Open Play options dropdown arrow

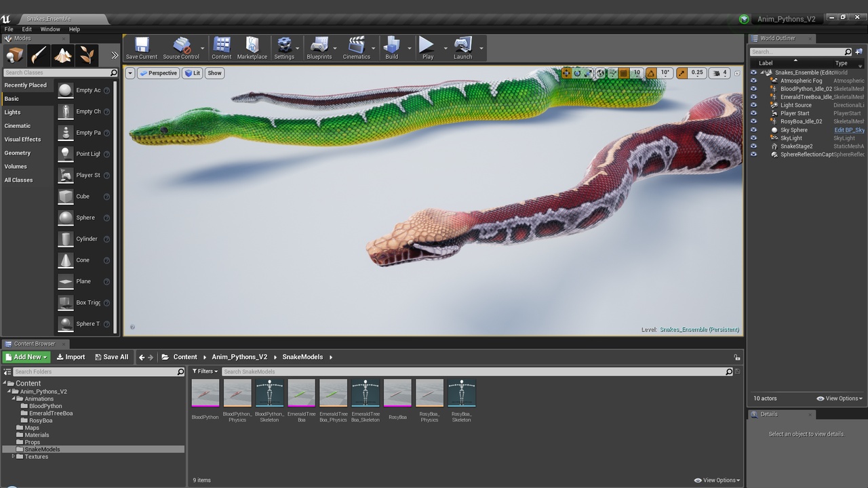tap(446, 48)
